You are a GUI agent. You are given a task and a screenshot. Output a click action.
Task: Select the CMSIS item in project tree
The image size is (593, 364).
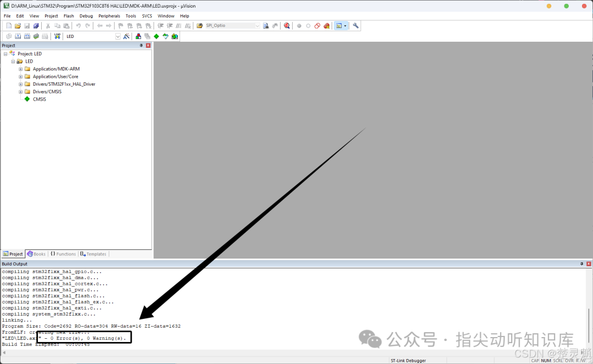pyautogui.click(x=40, y=99)
